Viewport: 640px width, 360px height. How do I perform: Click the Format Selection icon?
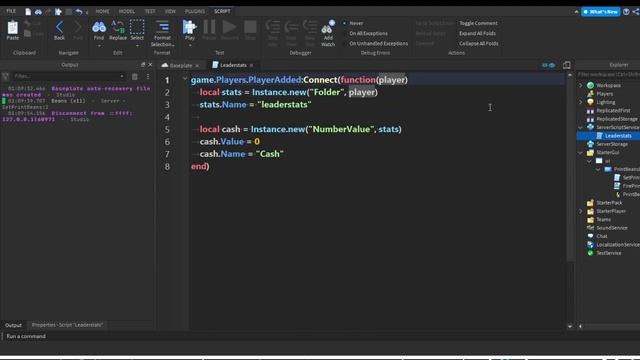point(162,27)
